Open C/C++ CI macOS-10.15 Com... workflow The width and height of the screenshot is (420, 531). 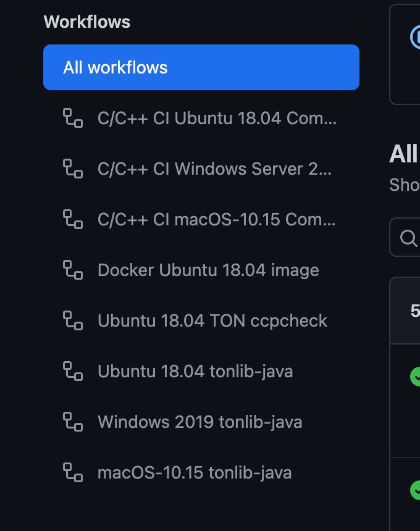tap(201, 219)
